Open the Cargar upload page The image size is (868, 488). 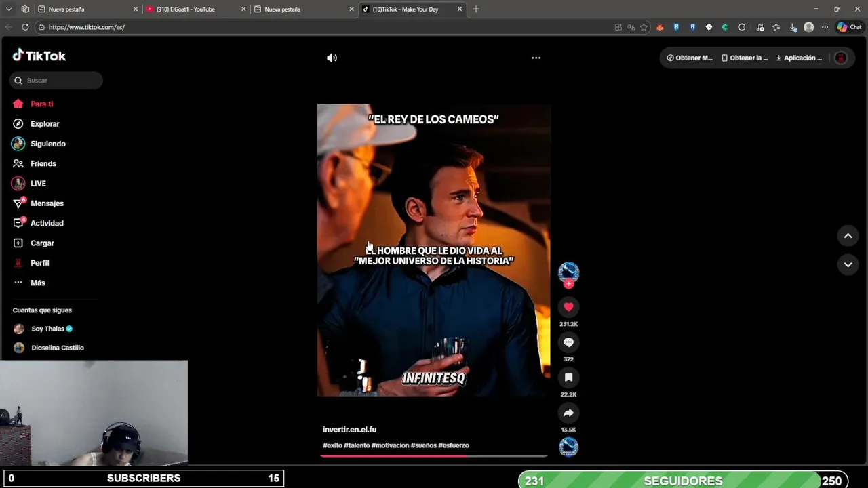click(42, 243)
